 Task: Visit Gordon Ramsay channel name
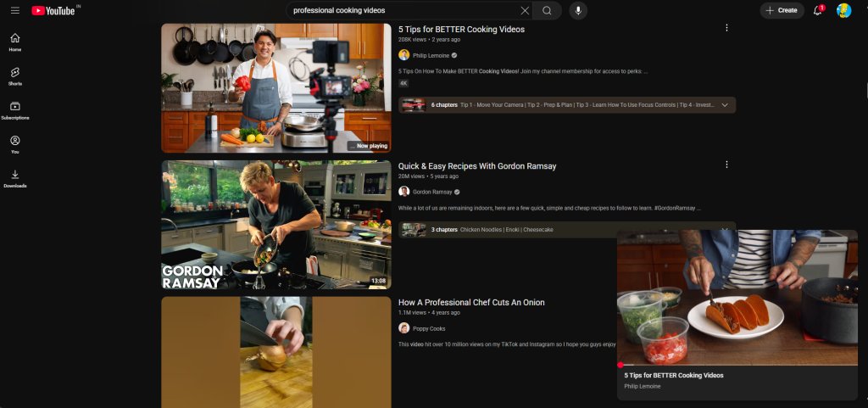coord(432,192)
